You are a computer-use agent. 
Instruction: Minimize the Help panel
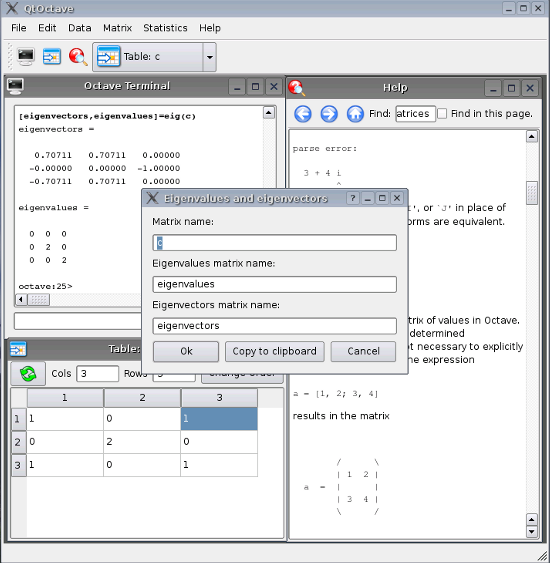[493, 88]
